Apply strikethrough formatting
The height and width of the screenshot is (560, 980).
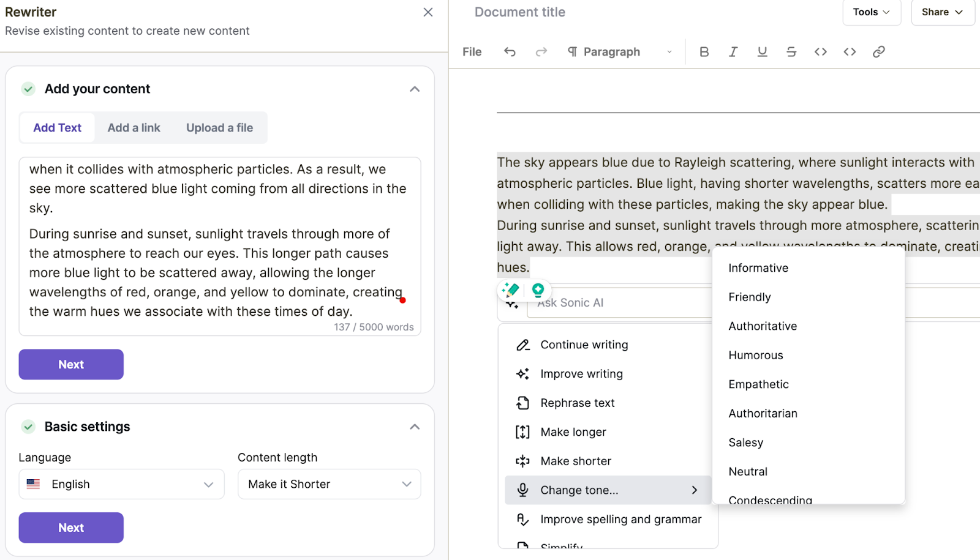pos(791,52)
